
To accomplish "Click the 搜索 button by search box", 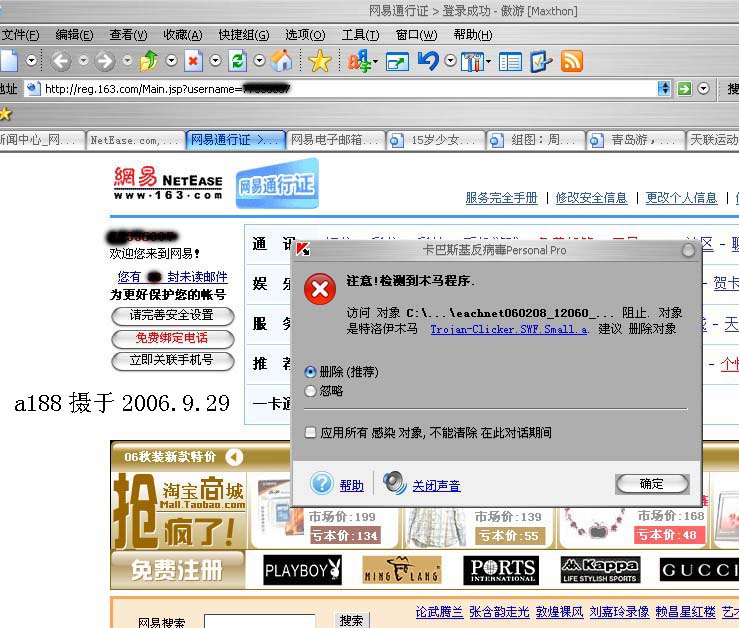I will pos(352,620).
